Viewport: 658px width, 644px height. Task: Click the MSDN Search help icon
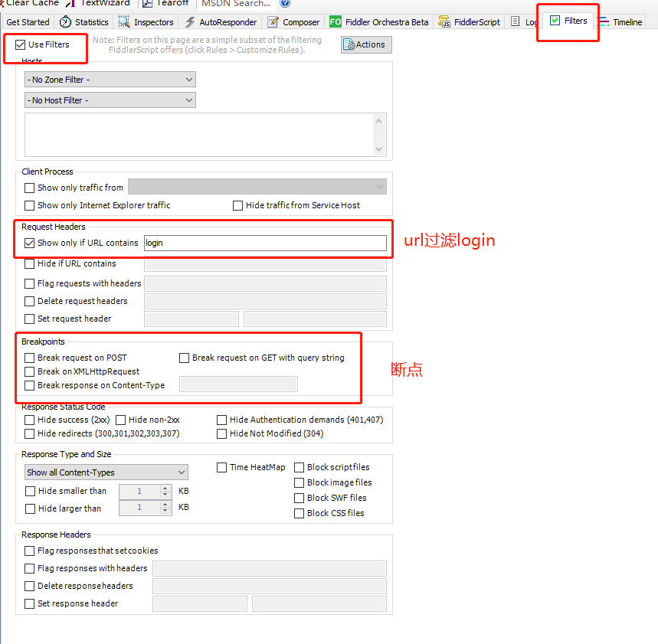point(285,3)
